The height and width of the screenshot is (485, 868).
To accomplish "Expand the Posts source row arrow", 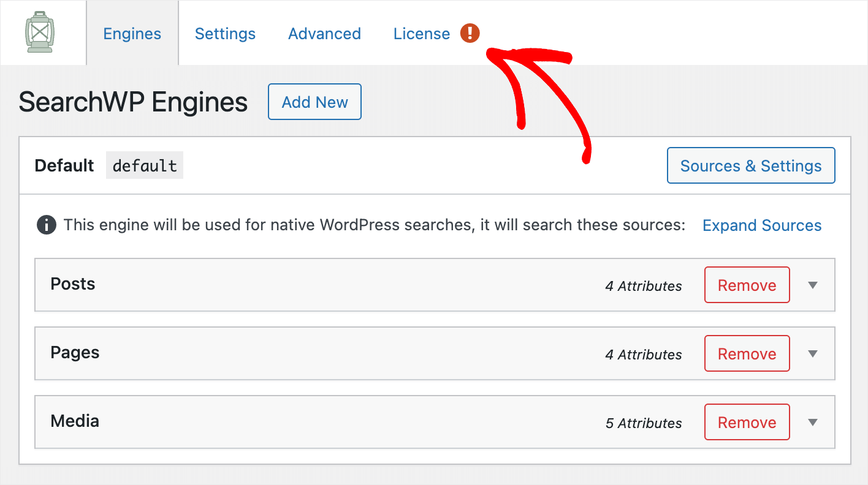I will (x=813, y=285).
